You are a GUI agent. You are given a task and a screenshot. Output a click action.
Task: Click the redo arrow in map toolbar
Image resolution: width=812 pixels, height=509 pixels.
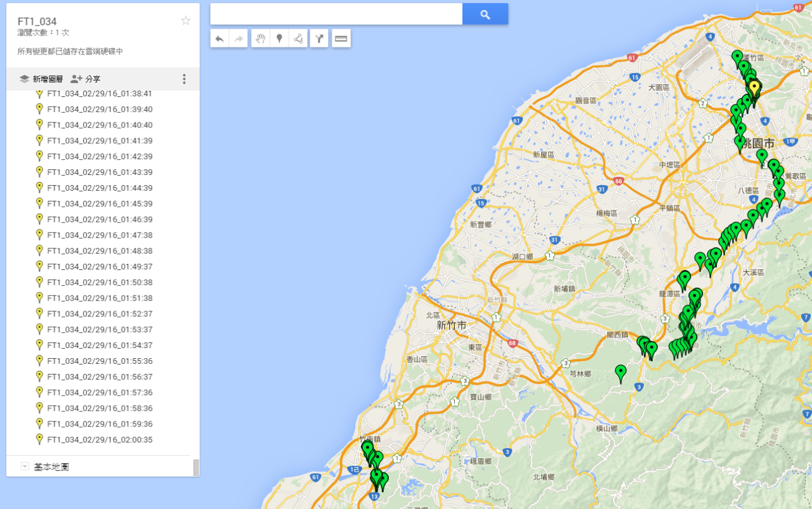pos(239,39)
